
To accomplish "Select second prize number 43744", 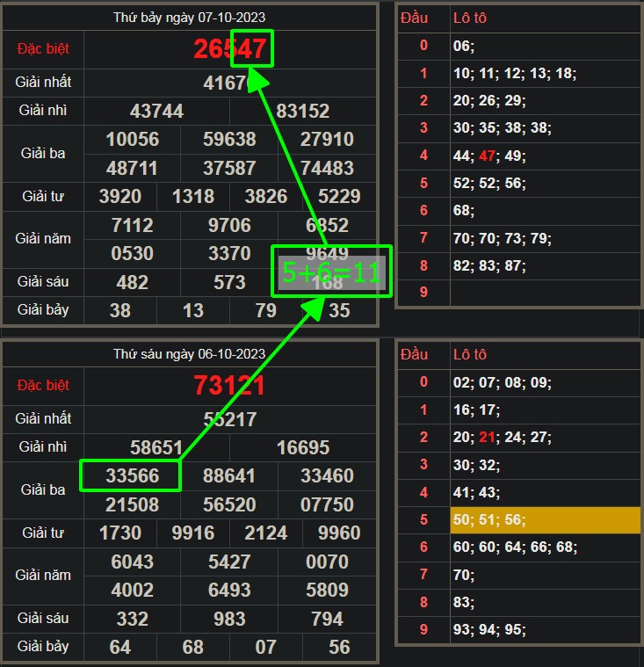I will pyautogui.click(x=156, y=111).
